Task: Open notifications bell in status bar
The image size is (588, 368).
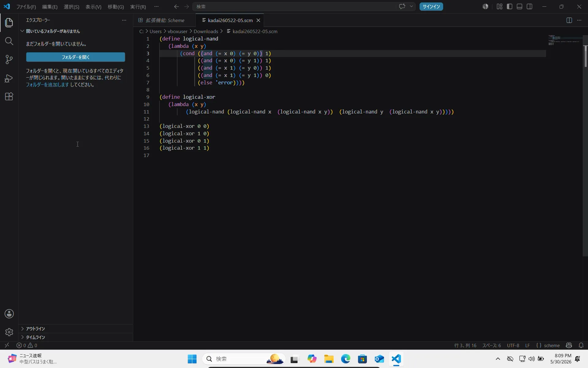Action: [x=581, y=345]
